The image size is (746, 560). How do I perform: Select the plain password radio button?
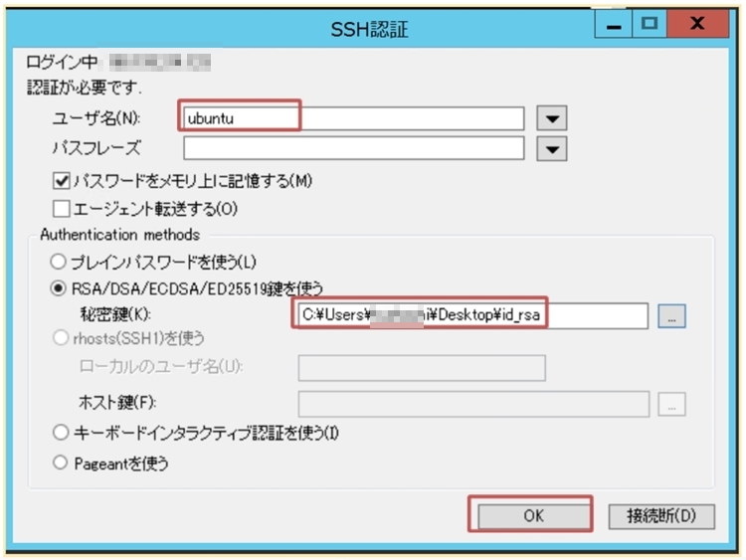[59, 263]
